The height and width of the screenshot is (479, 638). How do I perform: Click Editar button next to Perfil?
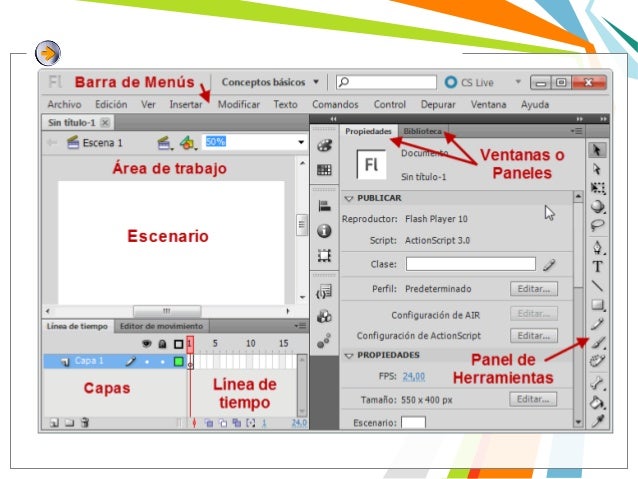(x=534, y=289)
